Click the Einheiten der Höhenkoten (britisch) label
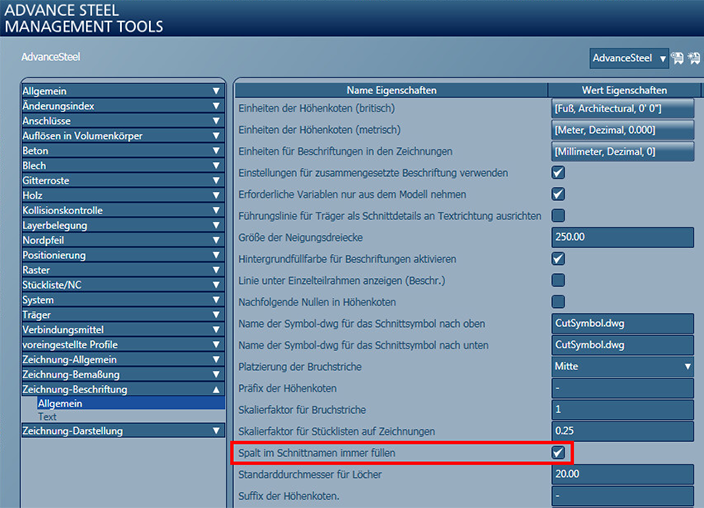 click(x=317, y=108)
